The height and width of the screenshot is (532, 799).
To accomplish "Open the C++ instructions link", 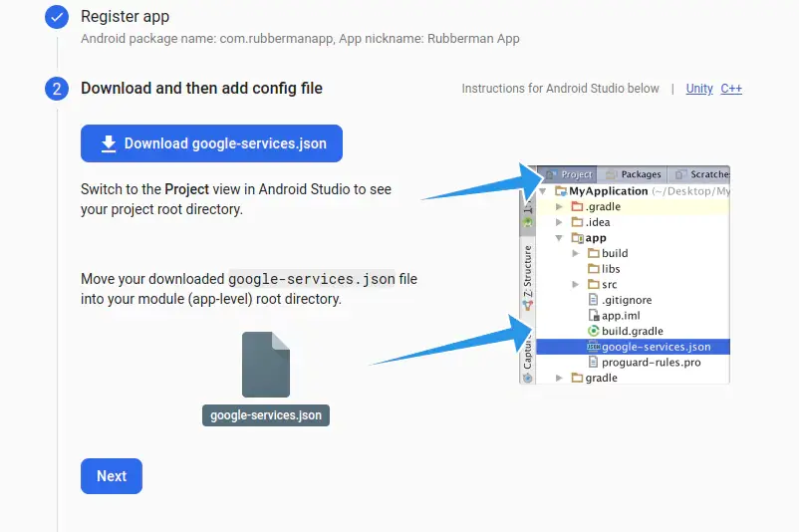I will click(x=731, y=89).
